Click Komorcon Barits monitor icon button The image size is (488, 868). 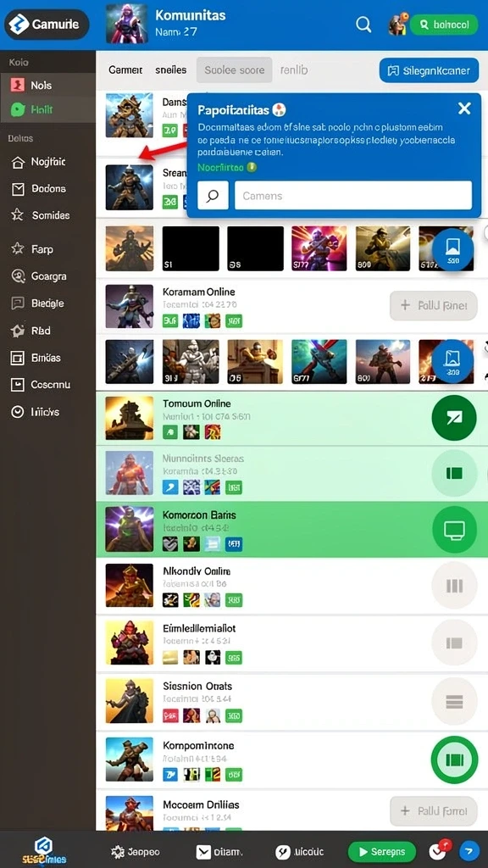click(x=454, y=530)
